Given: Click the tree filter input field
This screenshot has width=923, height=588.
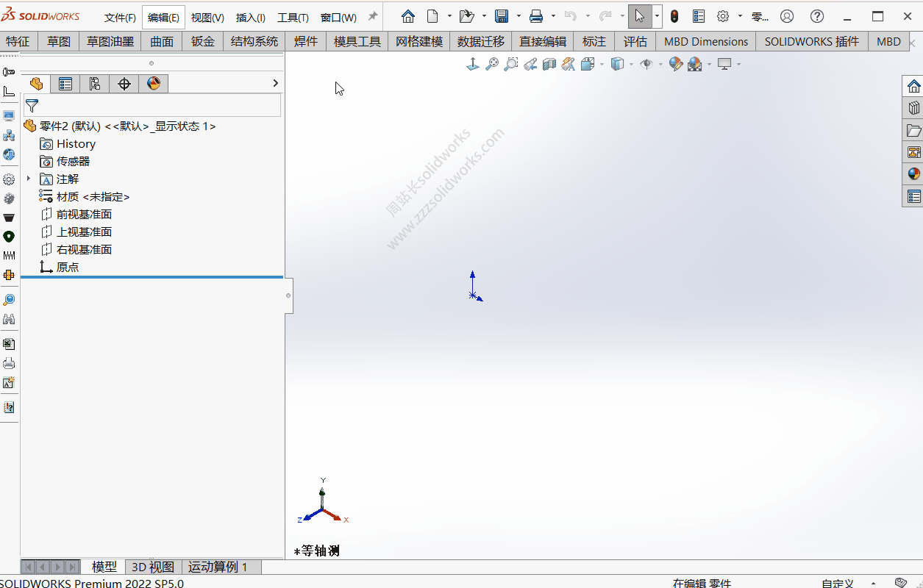Looking at the screenshot, I should click(x=152, y=105).
